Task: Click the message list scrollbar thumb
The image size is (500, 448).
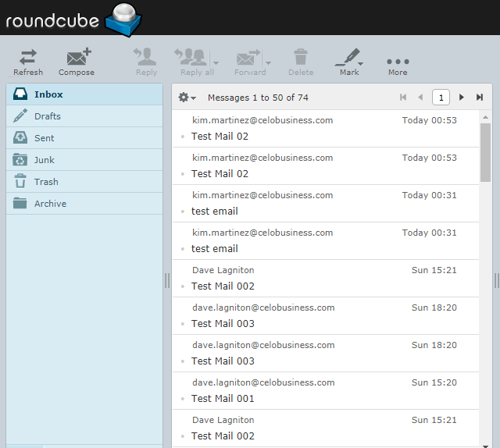Action: click(485, 152)
